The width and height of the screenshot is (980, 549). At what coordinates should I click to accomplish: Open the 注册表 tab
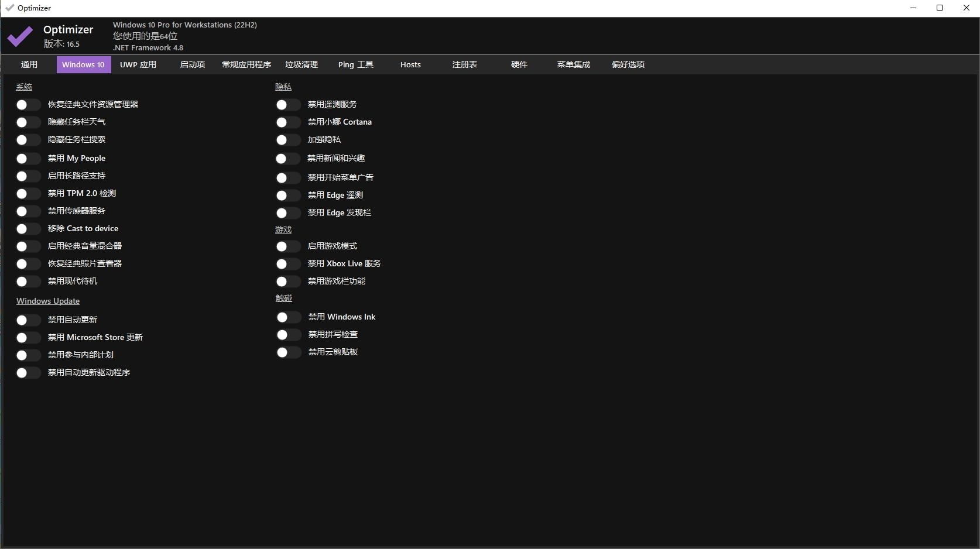pos(465,64)
